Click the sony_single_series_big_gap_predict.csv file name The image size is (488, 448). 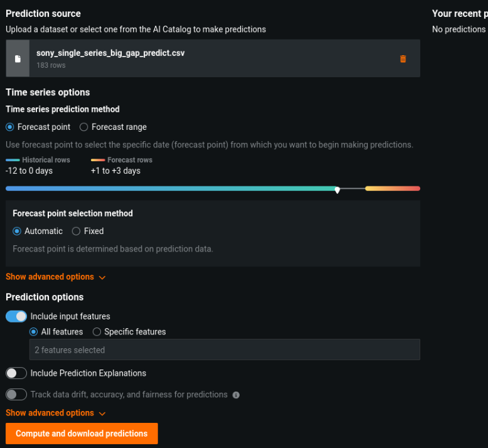[x=110, y=53]
